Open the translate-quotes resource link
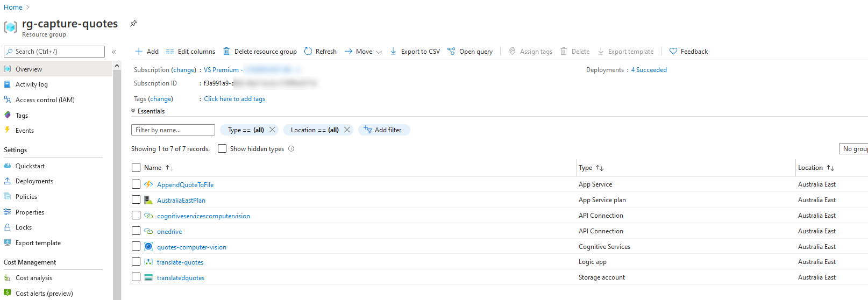 pyautogui.click(x=180, y=262)
